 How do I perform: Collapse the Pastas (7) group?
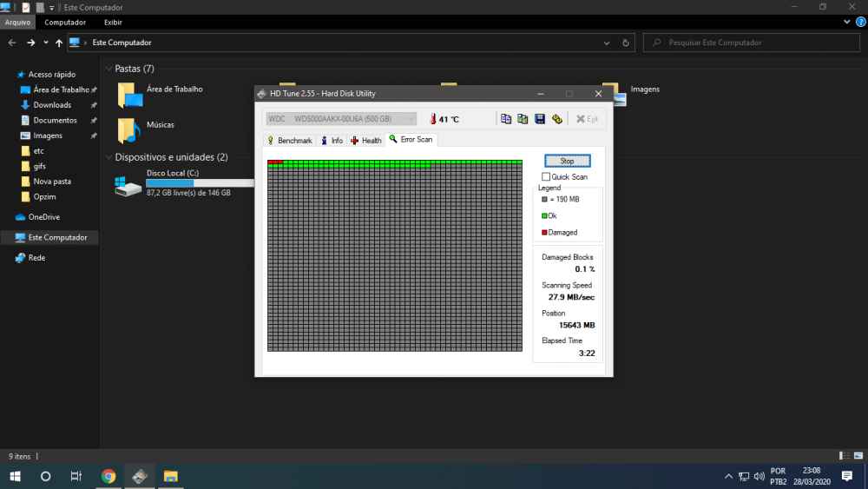(108, 69)
